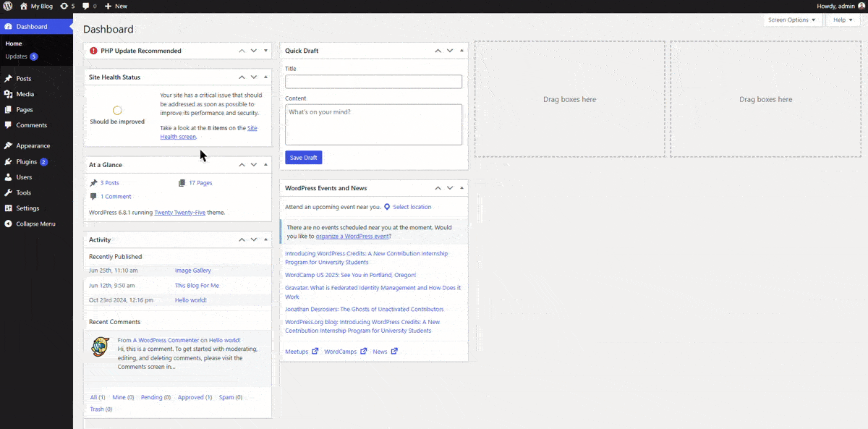Screen dimensions: 868x429
Task: Move Quick Draft box down
Action: [x=450, y=51]
